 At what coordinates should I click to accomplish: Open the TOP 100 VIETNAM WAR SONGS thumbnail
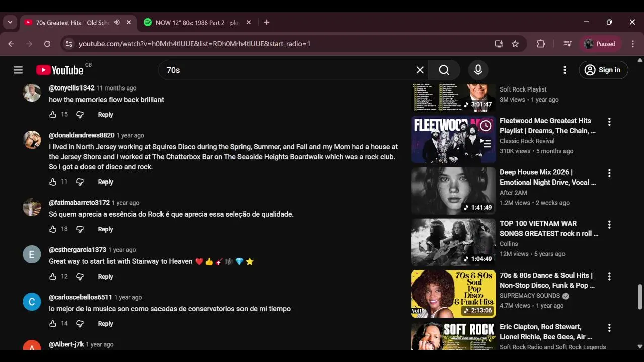coord(453,243)
